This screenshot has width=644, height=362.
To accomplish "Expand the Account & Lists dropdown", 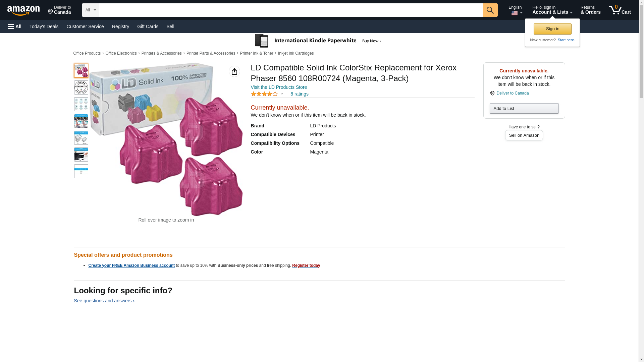I will click(x=552, y=10).
